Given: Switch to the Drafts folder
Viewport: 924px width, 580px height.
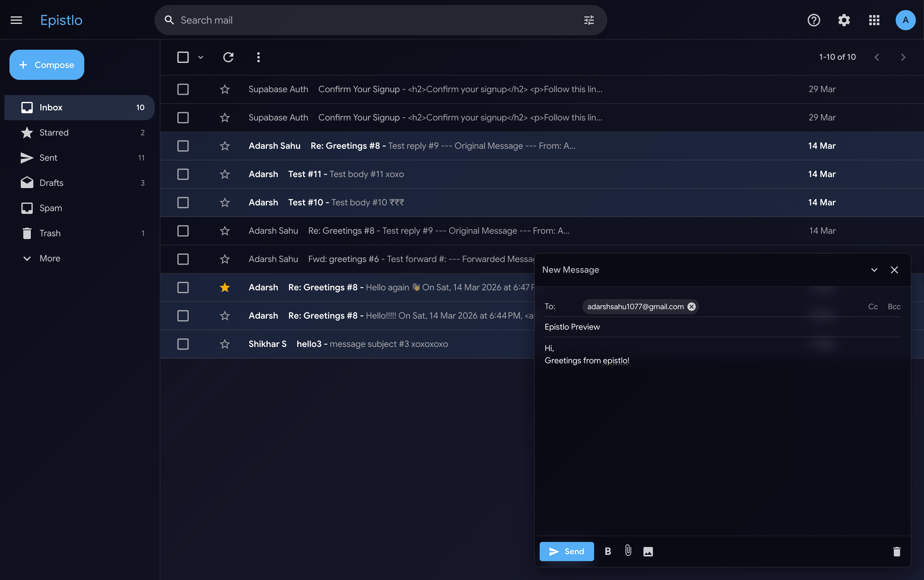Looking at the screenshot, I should click(52, 183).
